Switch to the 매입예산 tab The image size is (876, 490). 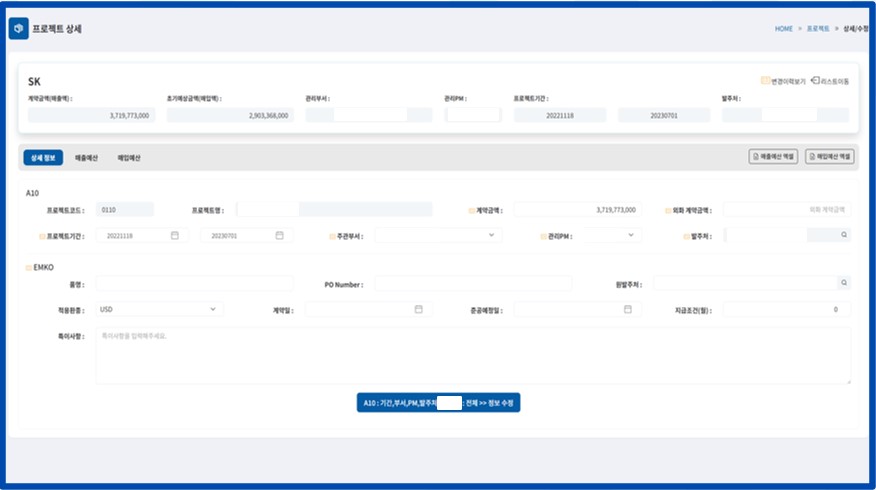(130, 157)
